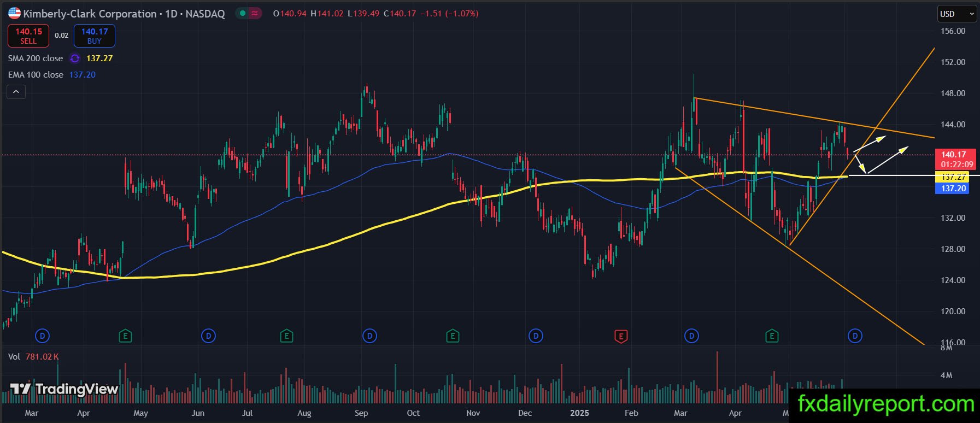Click the 4M volume scale tick
The image size is (980, 423).
(x=947, y=375)
